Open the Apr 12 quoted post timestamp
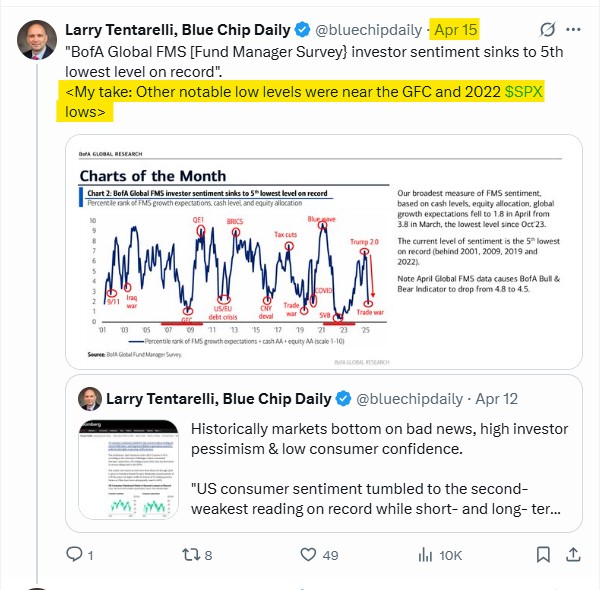The width and height of the screenshot is (614, 590). [497, 399]
